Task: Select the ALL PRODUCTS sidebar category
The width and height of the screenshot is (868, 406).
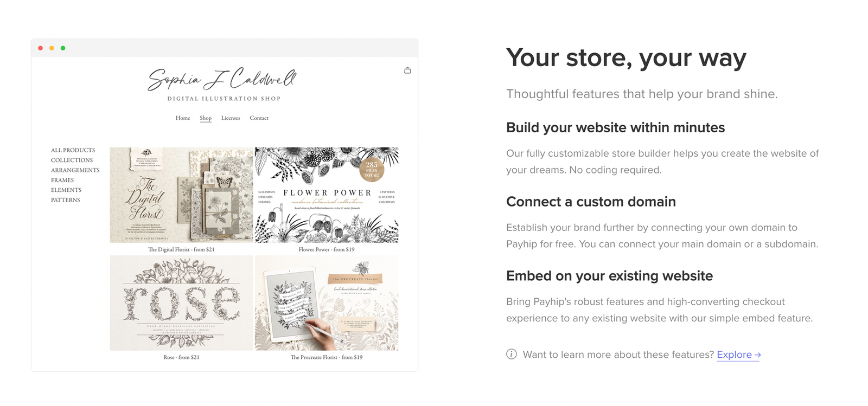Action: (73, 150)
